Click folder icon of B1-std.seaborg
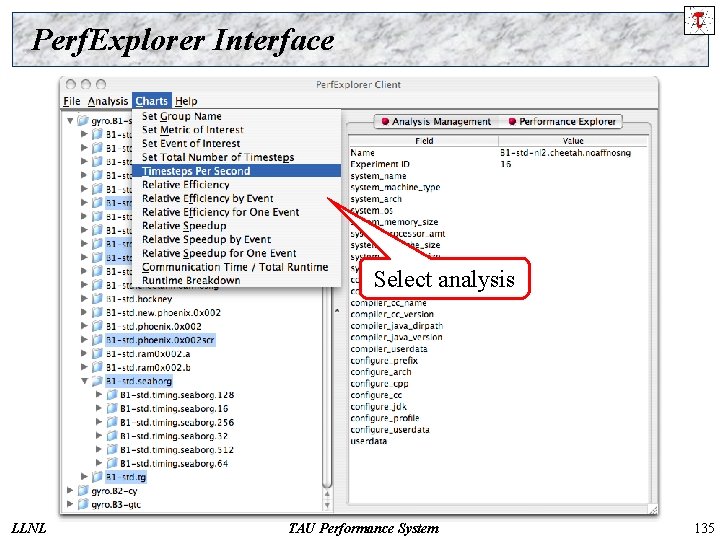 tap(97, 381)
